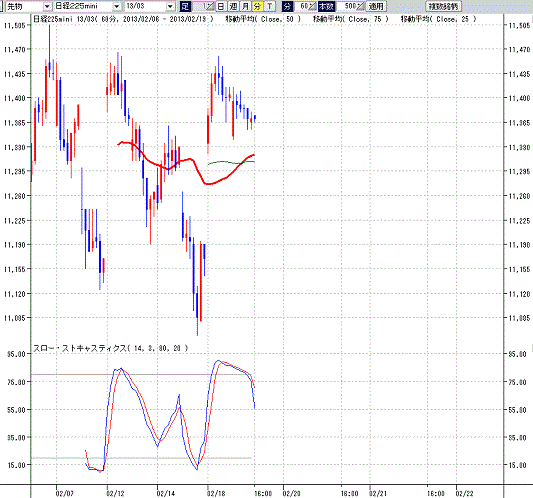Click the 分 minutes label icon
The width and height of the screenshot is (533, 498).
click(x=287, y=6)
